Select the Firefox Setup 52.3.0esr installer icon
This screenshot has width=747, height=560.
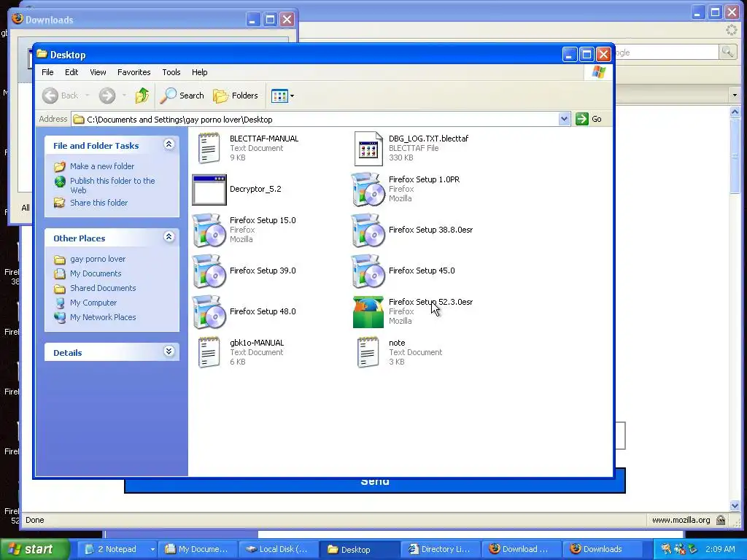coord(368,312)
